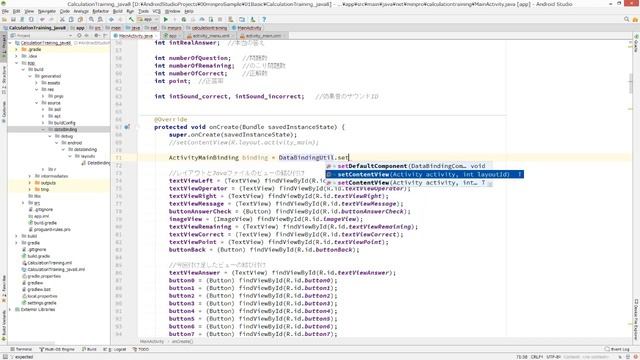Choose the setDefaultComponent completion suggestion
The width and height of the screenshot is (640, 360).
point(409,166)
